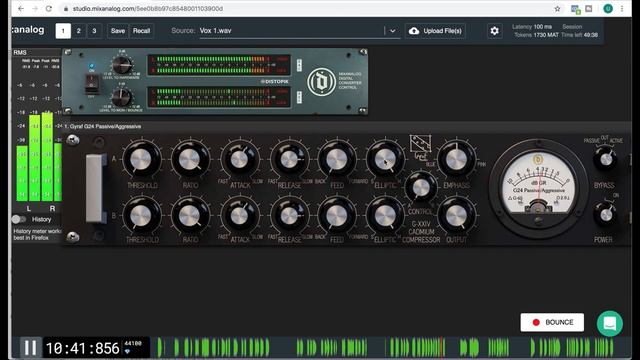Click the dB GR gain reduction meter
This screenshot has height=360, width=640.
click(x=538, y=188)
